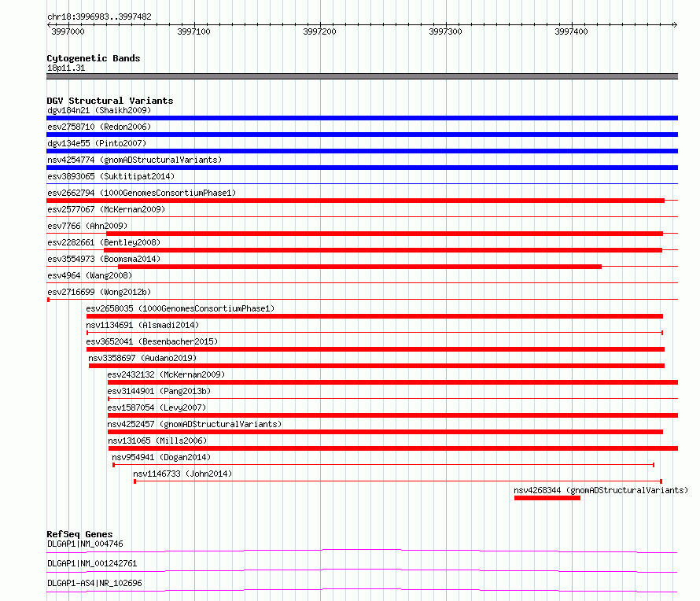Image resolution: width=700 pixels, height=601 pixels.
Task: Click nsv954941 (Dogan2014) label
Action: pos(161,457)
